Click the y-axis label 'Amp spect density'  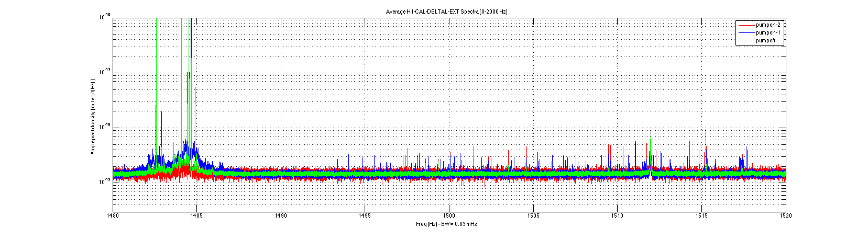93,132
